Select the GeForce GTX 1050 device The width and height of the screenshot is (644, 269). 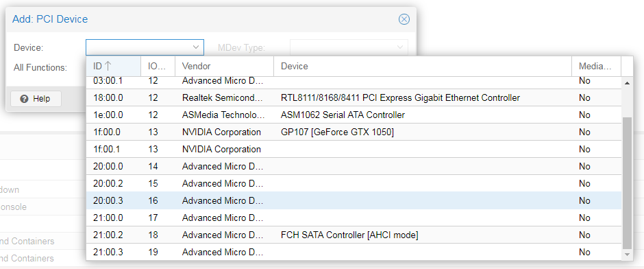[x=354, y=132]
